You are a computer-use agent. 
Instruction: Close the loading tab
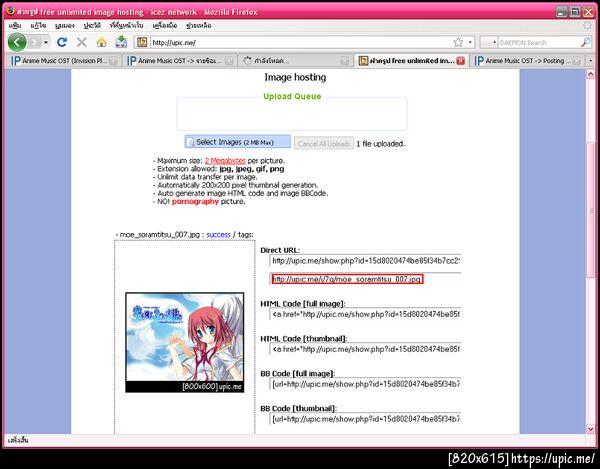tap(345, 61)
